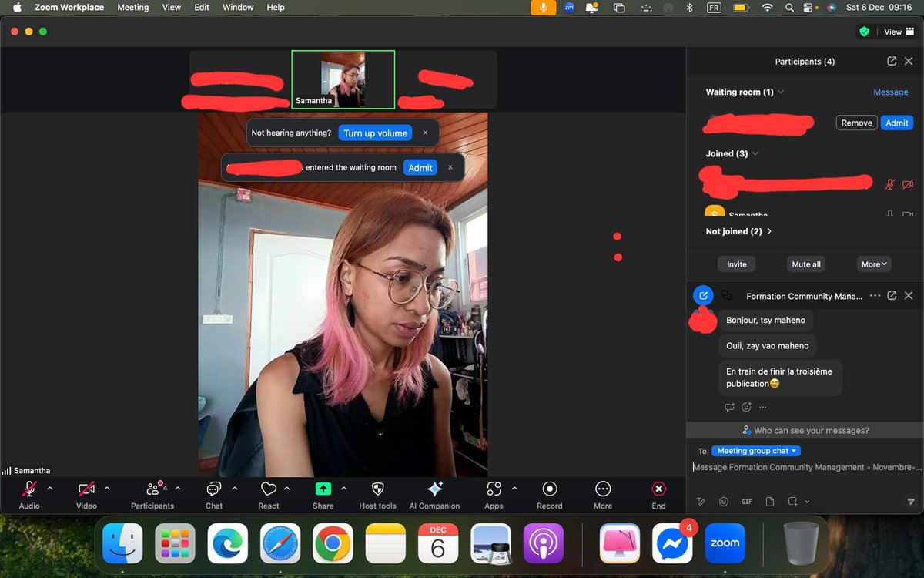Collapse the Joined (3) section
924x578 pixels.
755,153
